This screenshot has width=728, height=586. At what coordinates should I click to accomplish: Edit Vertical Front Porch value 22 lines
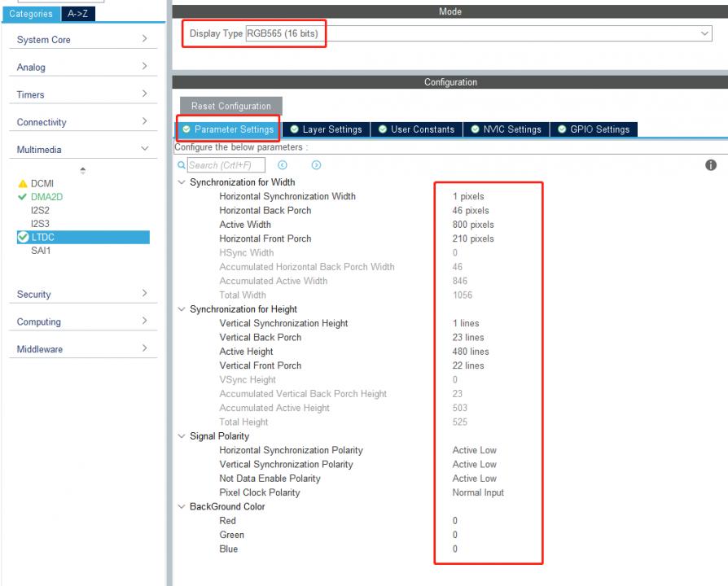click(468, 365)
